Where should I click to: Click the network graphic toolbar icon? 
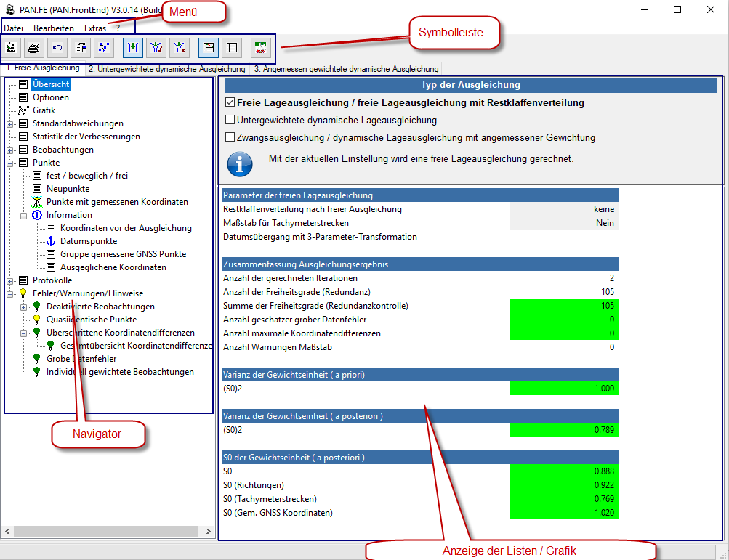[105, 48]
